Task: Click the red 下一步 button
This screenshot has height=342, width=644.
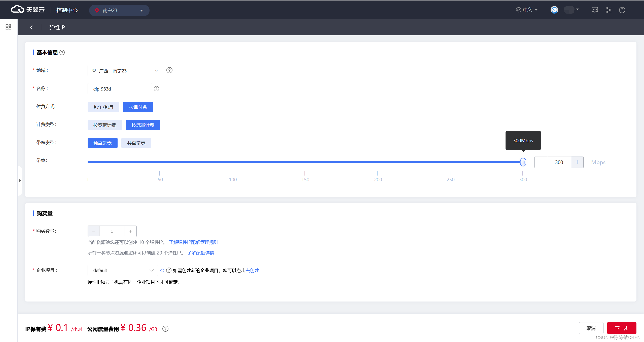Action: 621,328
